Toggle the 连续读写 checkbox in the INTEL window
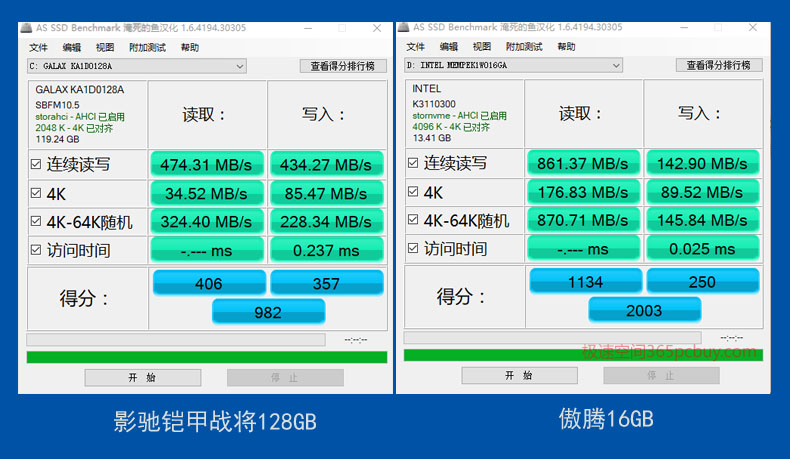Viewport: 790px width, 459px height. tap(413, 163)
